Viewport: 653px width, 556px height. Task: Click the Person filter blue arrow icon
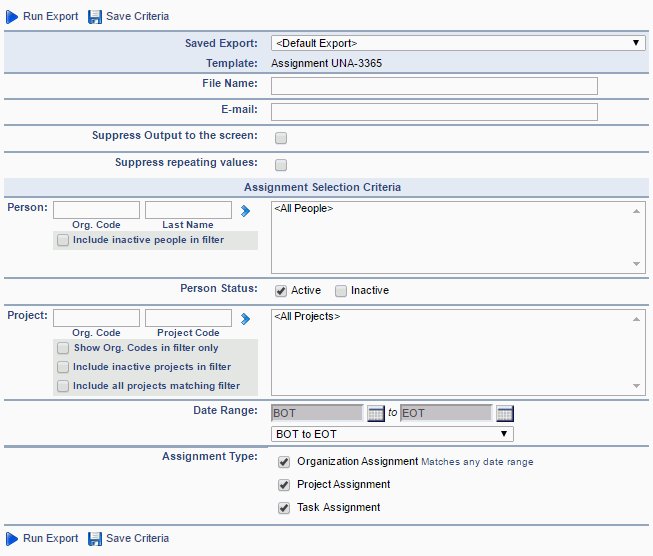pyautogui.click(x=245, y=211)
